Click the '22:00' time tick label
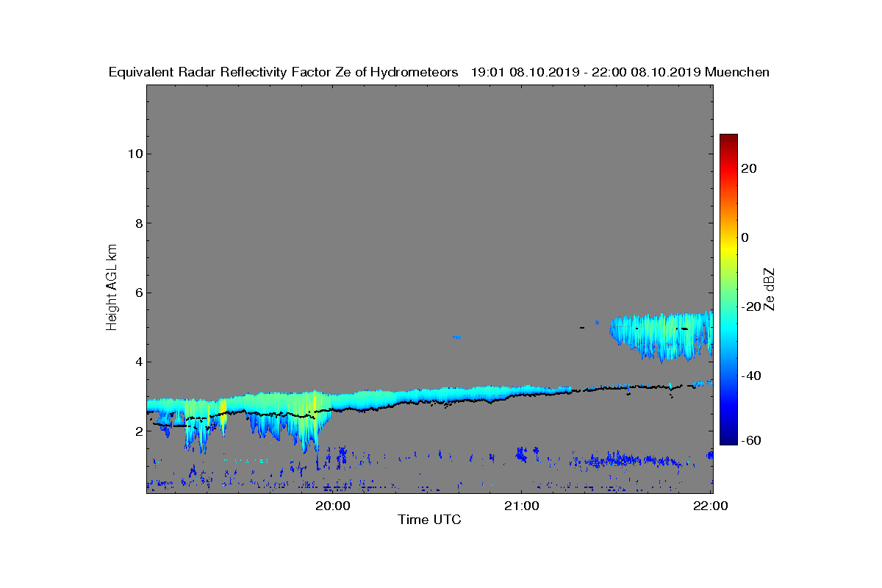Screen dimensions: 882x588 [711, 506]
